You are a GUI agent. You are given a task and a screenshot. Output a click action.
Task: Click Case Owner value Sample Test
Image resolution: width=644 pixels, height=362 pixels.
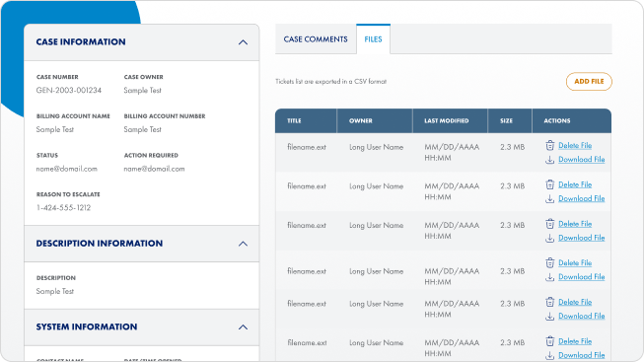(143, 91)
